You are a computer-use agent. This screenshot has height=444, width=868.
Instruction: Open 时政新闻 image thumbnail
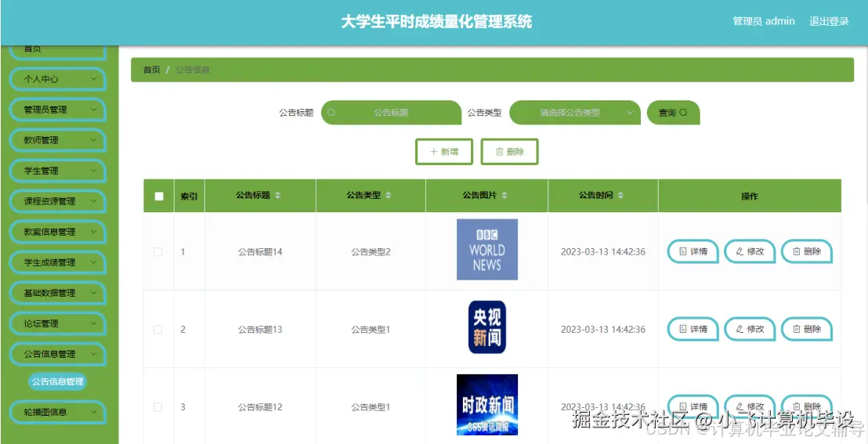click(487, 405)
